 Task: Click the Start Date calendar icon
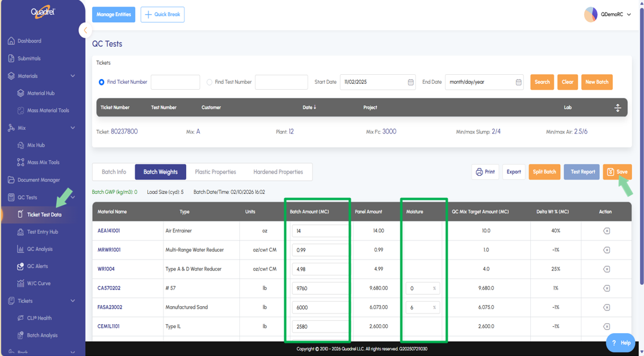[411, 82]
